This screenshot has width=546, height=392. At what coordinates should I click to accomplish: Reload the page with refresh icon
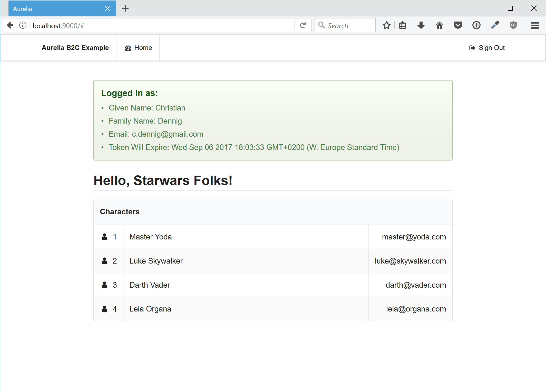coord(303,25)
